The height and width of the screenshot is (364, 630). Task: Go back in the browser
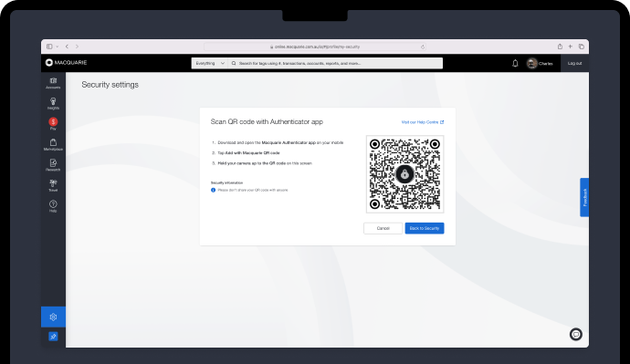(67, 47)
